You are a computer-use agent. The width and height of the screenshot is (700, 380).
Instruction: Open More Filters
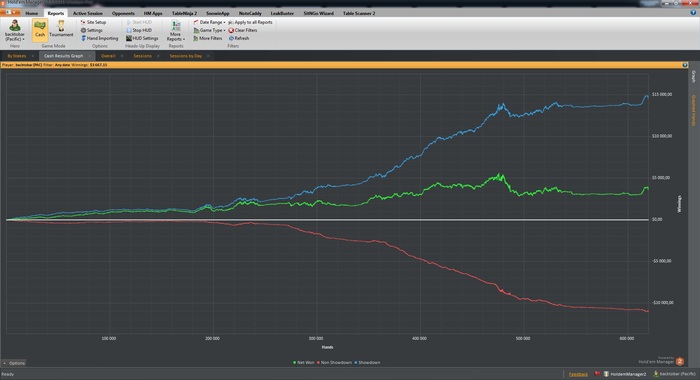[x=208, y=38]
